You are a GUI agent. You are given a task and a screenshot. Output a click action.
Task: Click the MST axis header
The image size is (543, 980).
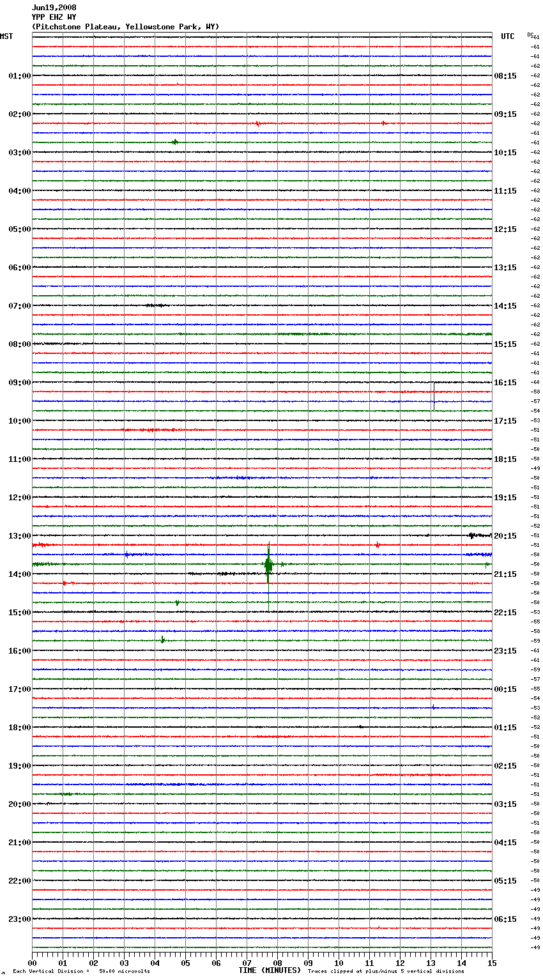[x=6, y=36]
